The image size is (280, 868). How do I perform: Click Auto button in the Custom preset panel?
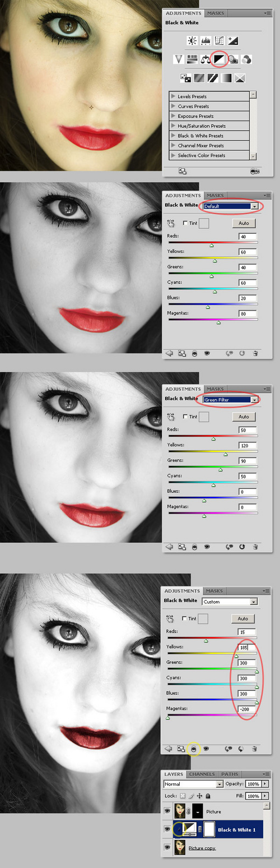(243, 618)
